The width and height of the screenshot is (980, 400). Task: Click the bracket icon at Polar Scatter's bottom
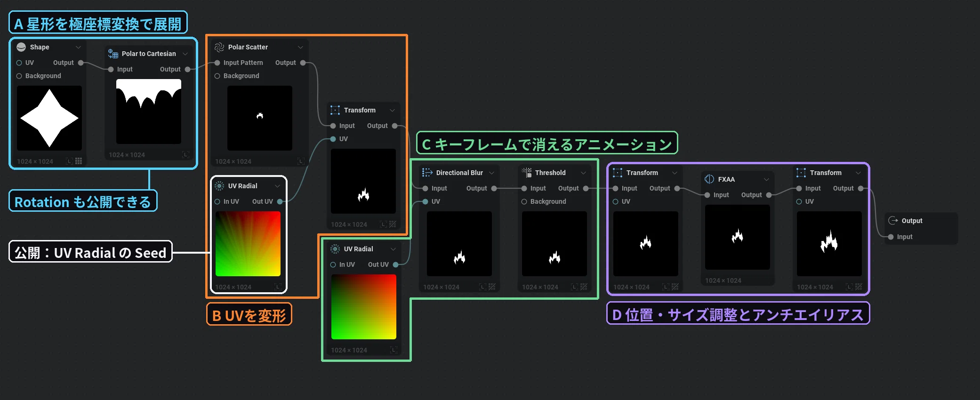click(x=301, y=161)
